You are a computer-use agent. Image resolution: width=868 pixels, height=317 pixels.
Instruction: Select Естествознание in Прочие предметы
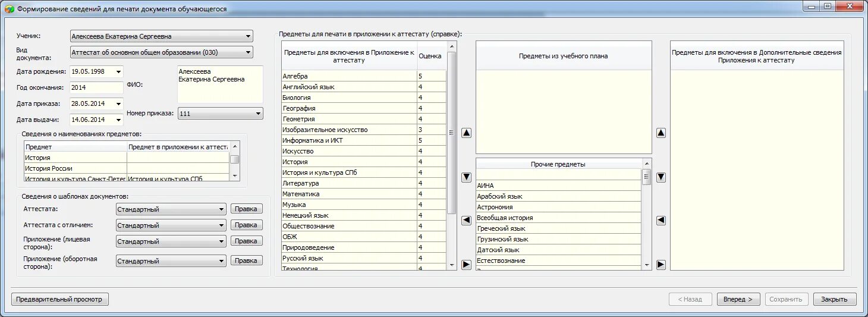pyautogui.click(x=559, y=260)
